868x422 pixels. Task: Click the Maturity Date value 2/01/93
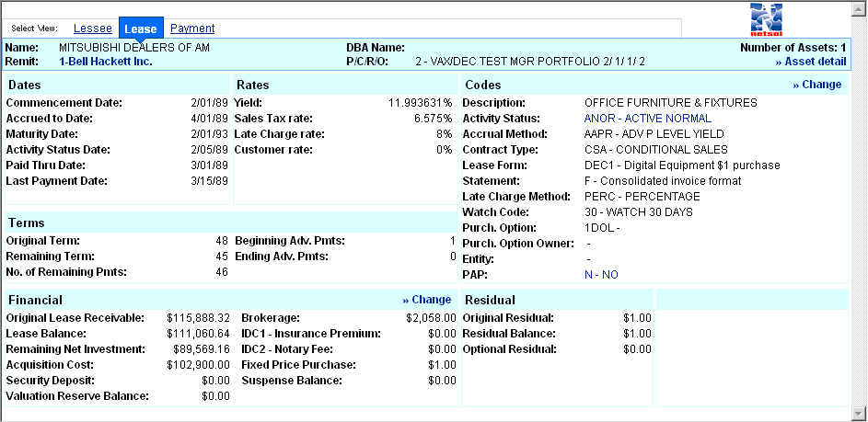point(209,134)
